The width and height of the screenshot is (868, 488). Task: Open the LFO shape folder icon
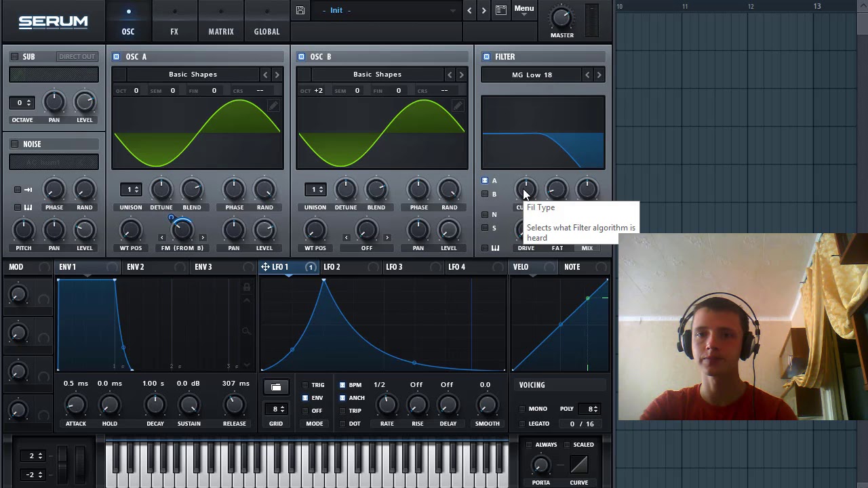(x=276, y=387)
